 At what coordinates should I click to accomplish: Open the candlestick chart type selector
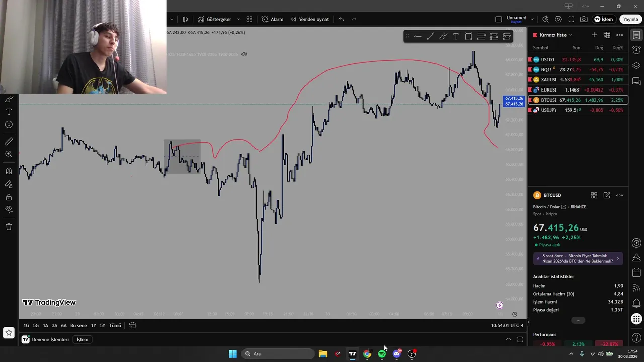[x=185, y=19]
